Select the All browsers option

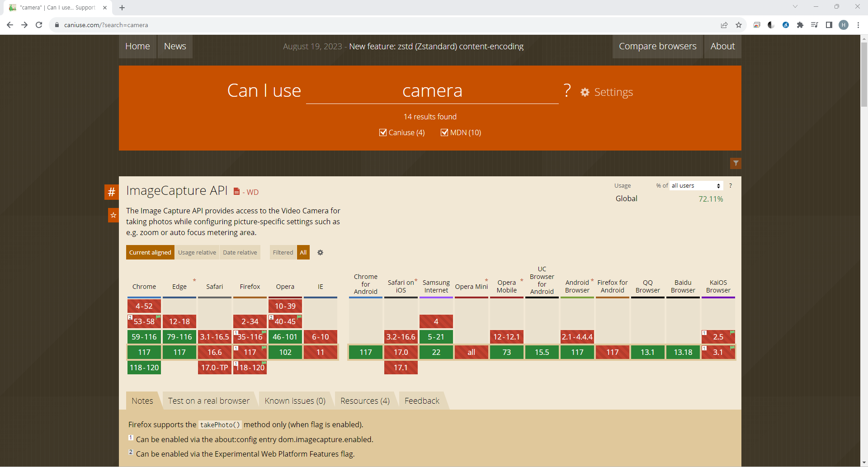tap(303, 253)
